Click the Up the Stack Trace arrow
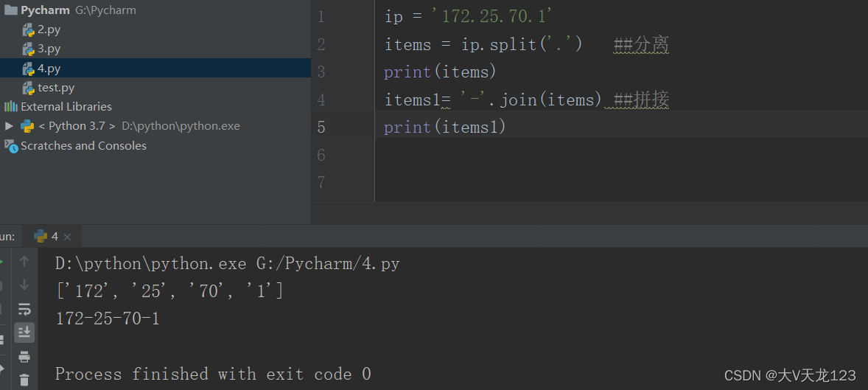The image size is (868, 390). pyautogui.click(x=24, y=261)
